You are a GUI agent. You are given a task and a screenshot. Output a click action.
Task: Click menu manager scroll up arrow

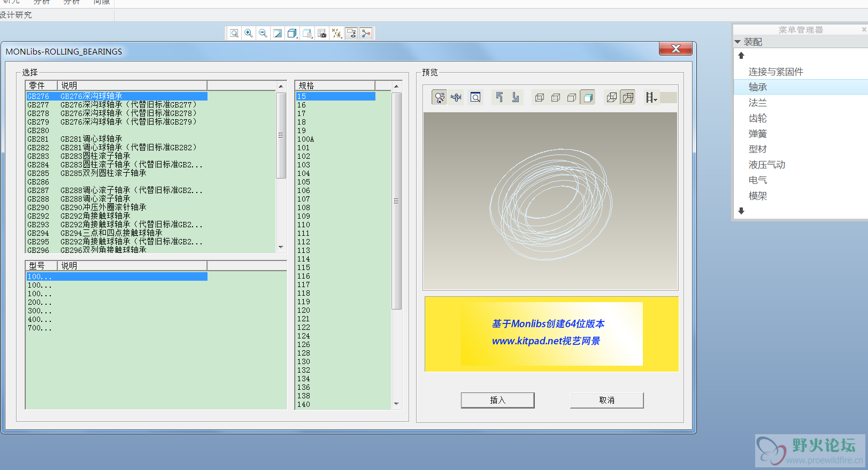(x=741, y=56)
